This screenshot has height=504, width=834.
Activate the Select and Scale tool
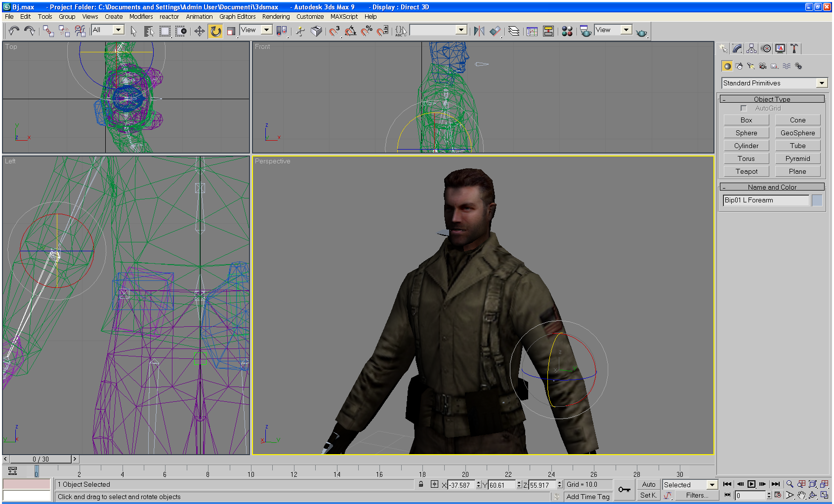click(x=231, y=31)
